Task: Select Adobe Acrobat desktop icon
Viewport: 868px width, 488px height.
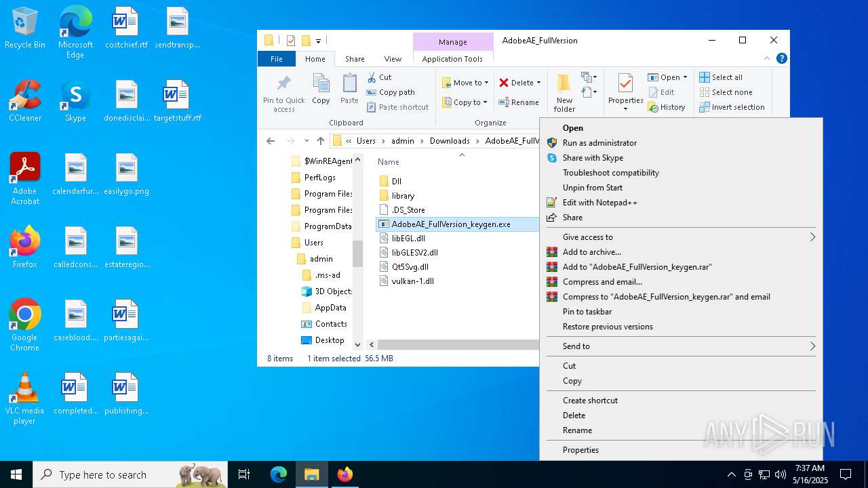Action: pos(25,179)
